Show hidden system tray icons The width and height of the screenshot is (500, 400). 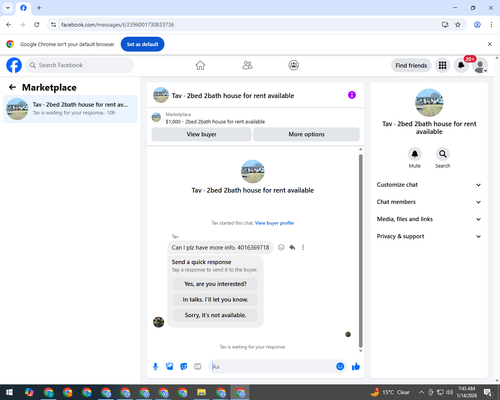(421, 392)
